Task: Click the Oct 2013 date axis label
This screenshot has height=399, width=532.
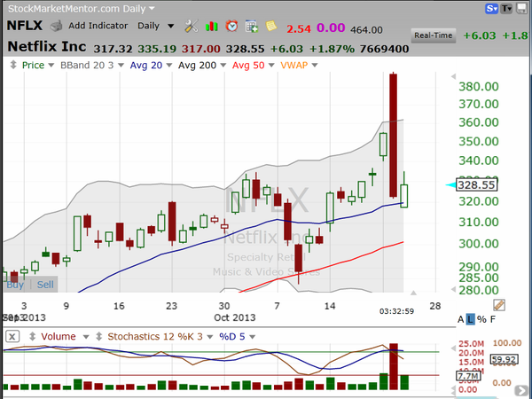Action: [234, 317]
